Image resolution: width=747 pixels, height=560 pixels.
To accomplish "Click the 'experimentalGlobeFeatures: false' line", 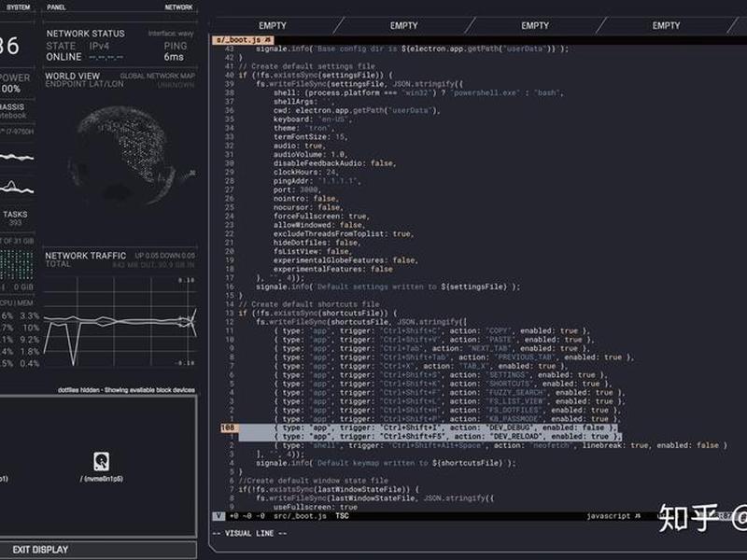I will tap(345, 260).
